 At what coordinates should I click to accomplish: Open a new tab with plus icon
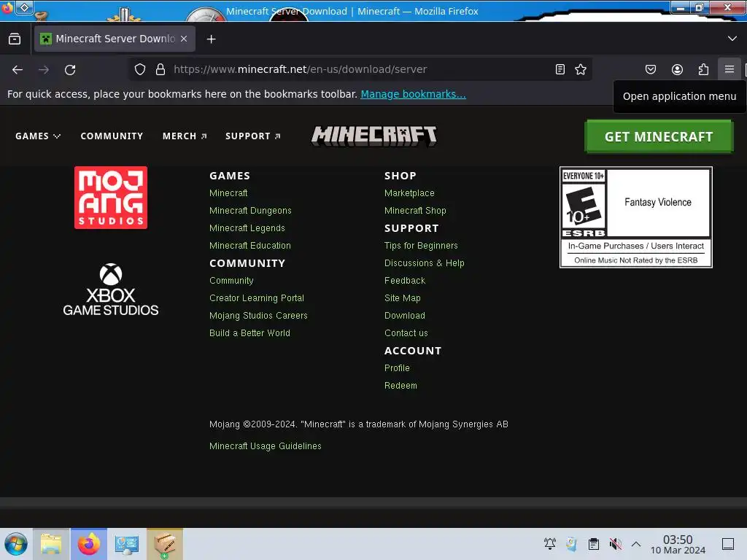(x=211, y=39)
